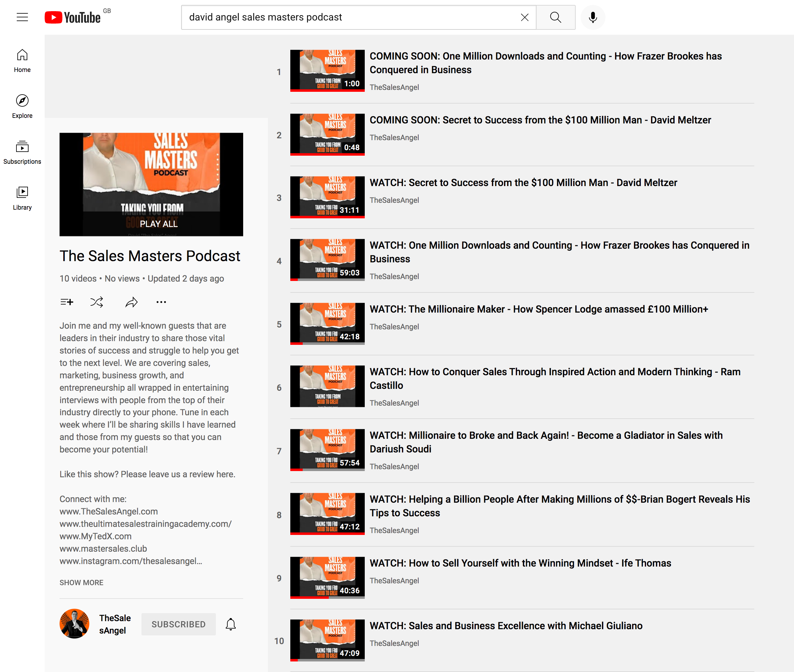Screen dimensions: 794x672
Task: Open the Ife Thomas video title
Action: (x=520, y=563)
